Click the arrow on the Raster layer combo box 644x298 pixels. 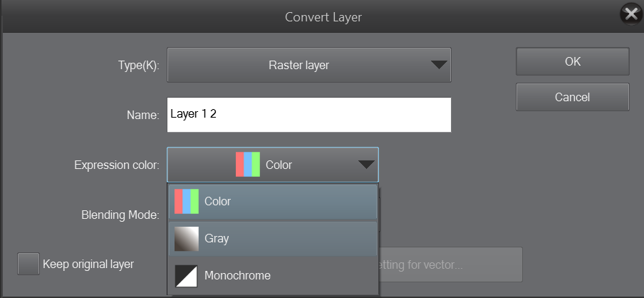pyautogui.click(x=439, y=66)
